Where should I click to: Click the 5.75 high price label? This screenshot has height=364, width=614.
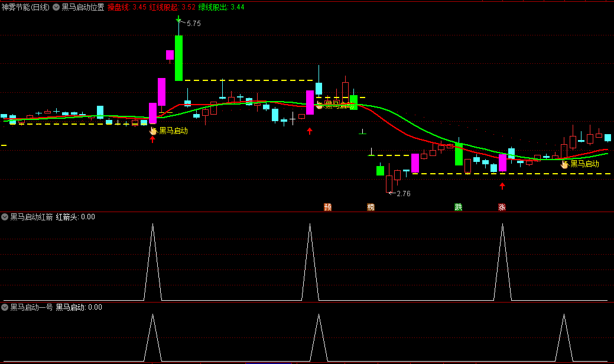[193, 24]
